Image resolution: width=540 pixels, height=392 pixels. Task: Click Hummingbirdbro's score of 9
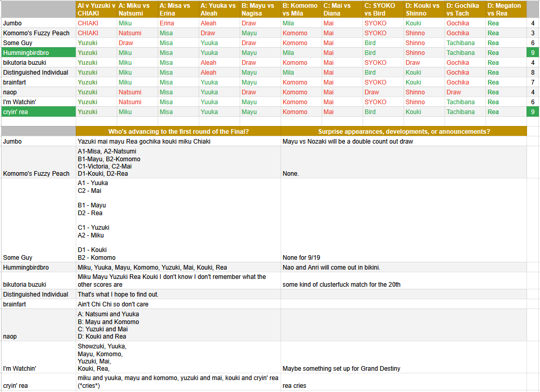point(533,53)
